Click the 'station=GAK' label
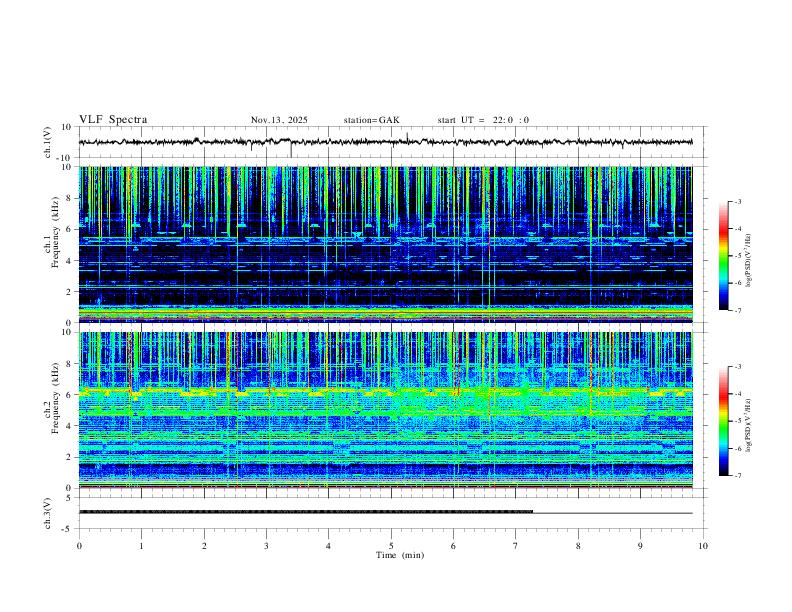This screenshot has height=612, width=792. tap(371, 120)
